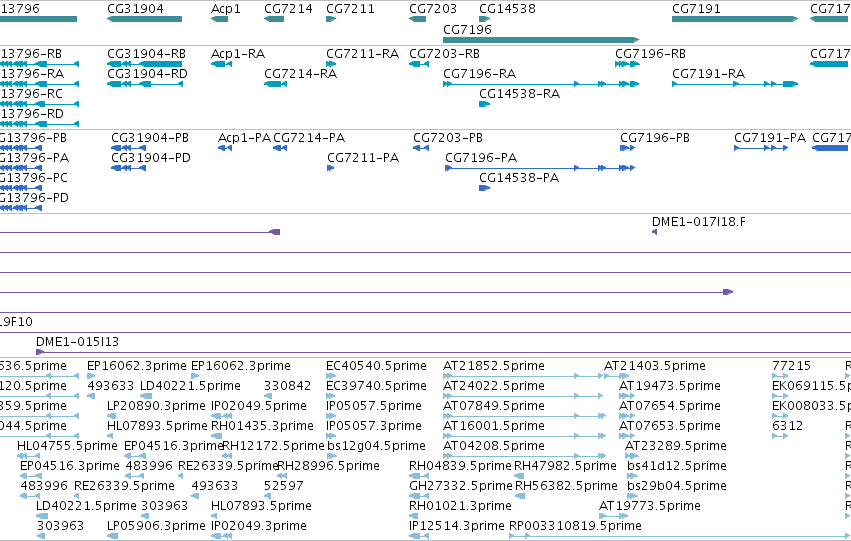Click EST RH01021.3prime label
Image resolution: width=851 pixels, height=541 pixels.
[x=460, y=506]
